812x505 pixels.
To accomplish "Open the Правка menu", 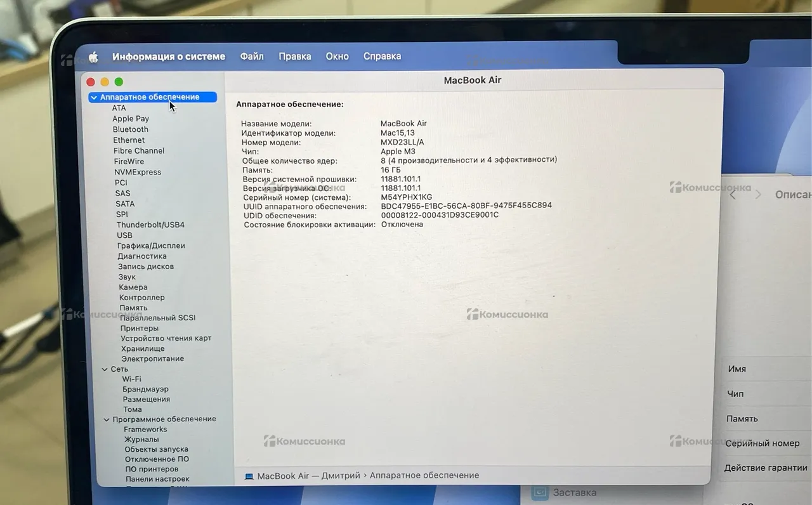I will coord(295,56).
